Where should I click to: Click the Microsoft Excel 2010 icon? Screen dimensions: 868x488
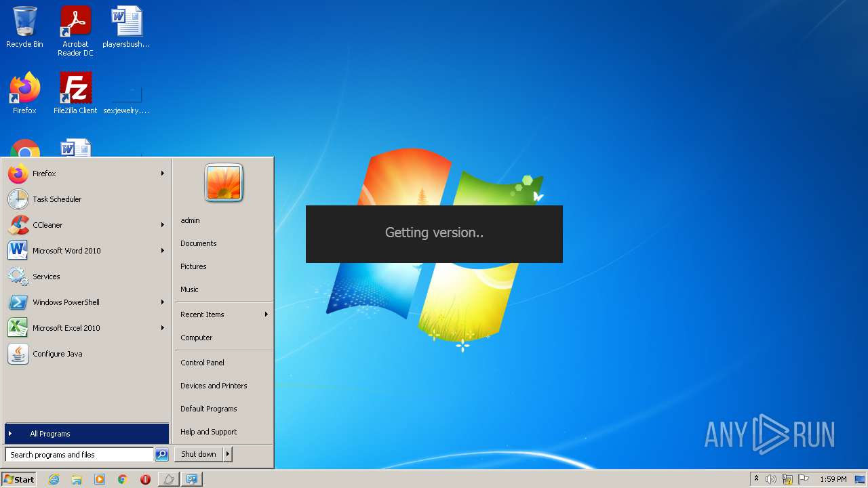coord(18,328)
